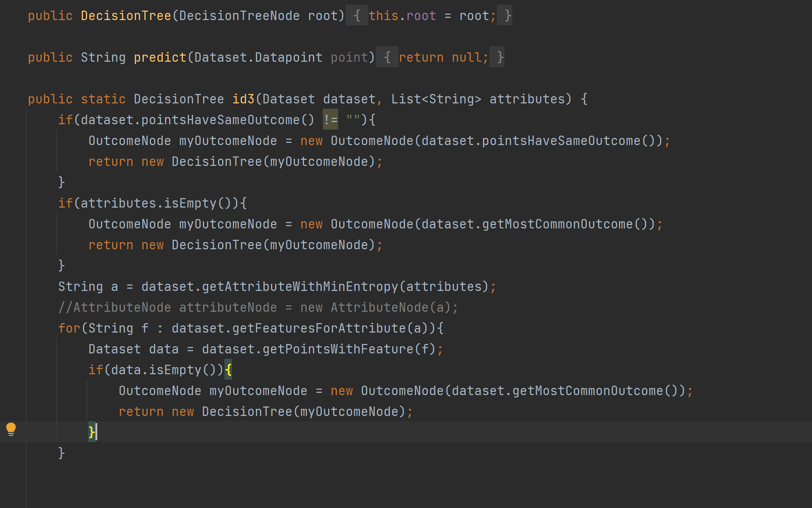Click List<String> parameter type in id3 signature

point(436,99)
